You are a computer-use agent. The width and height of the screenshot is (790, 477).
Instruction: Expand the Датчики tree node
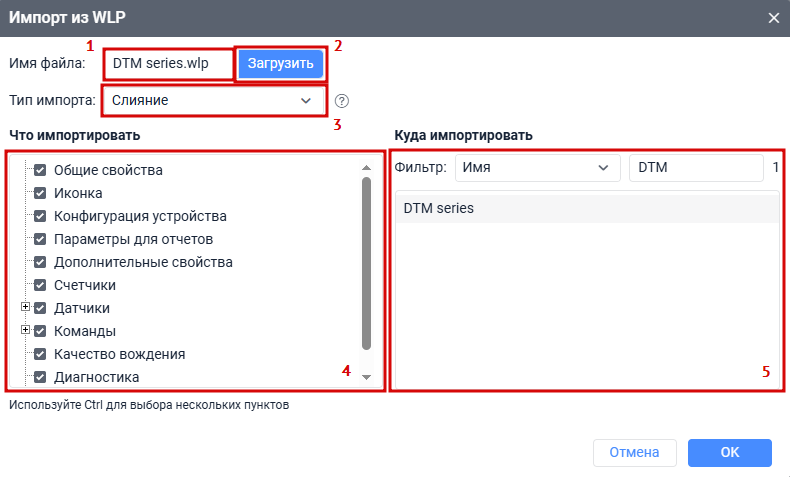(25, 307)
